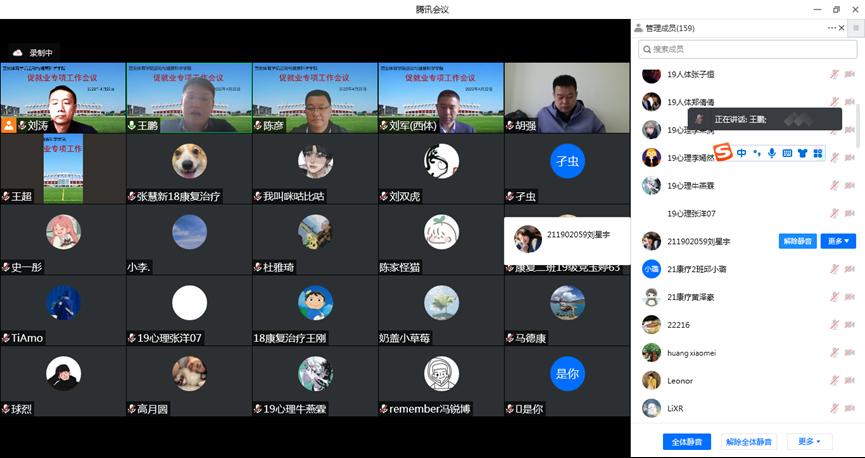The image size is (865, 458).
Task: Unmute member 19人体张子恒 via mic icon
Action: pos(833,74)
